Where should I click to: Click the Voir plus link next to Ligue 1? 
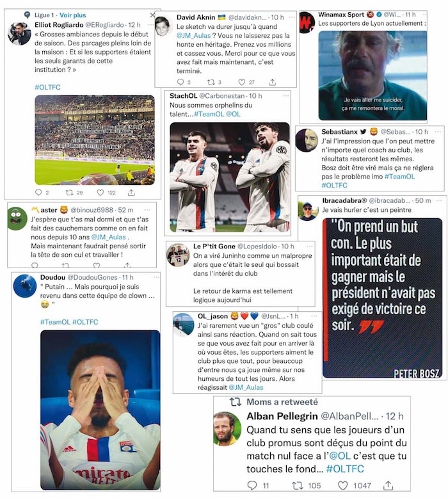click(x=73, y=15)
